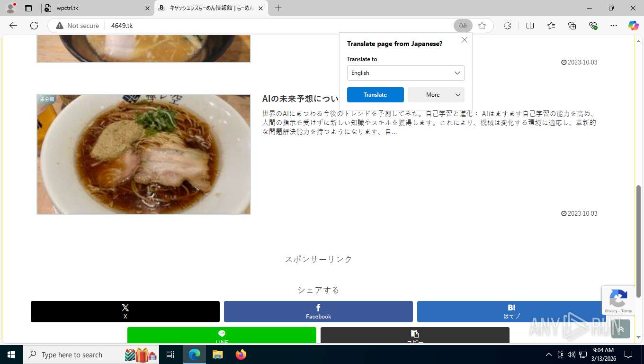
Task: Open a new tab with plus button
Action: pos(278,8)
